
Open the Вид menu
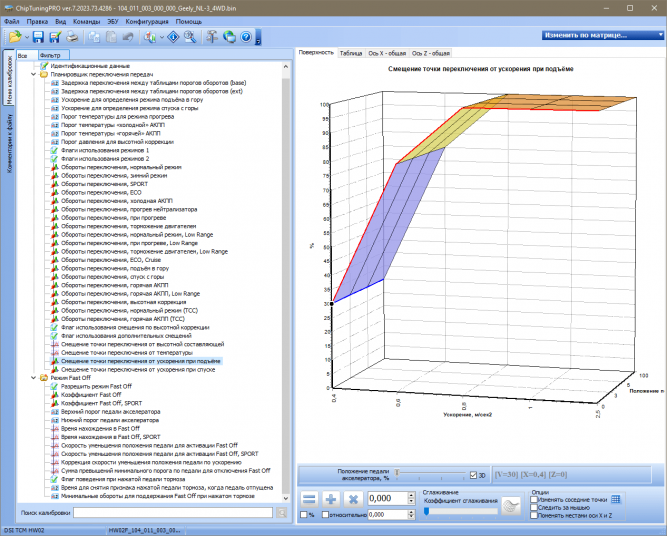(x=60, y=21)
